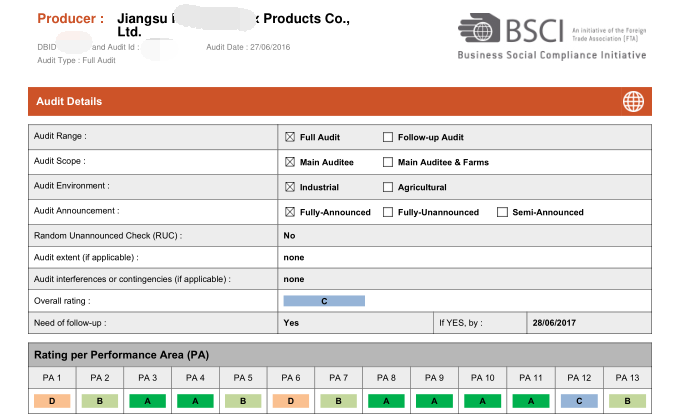Click the PA 6 column header
Viewport: 691px width, 420px height.
(291, 378)
